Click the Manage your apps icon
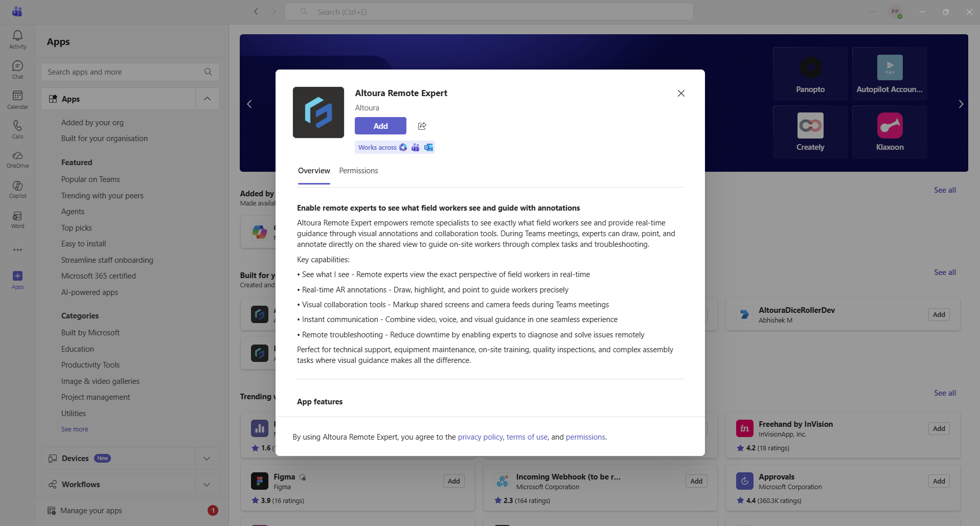Viewport: 980px width, 526px height. [x=52, y=511]
